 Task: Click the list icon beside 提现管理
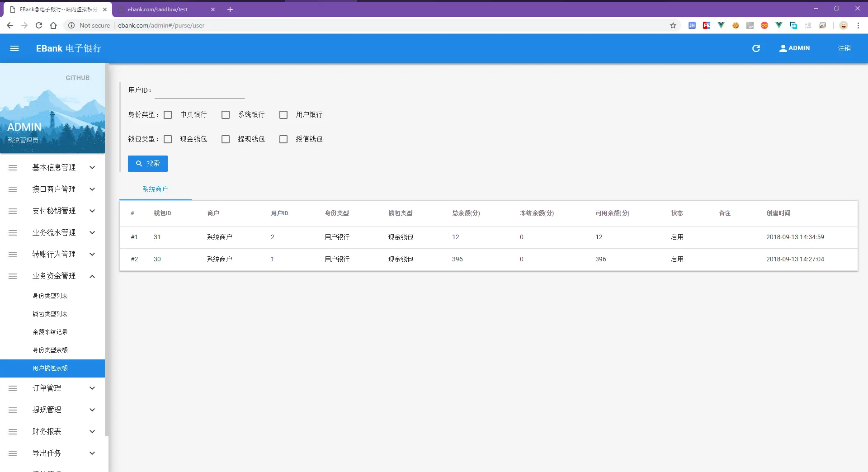[x=13, y=410]
